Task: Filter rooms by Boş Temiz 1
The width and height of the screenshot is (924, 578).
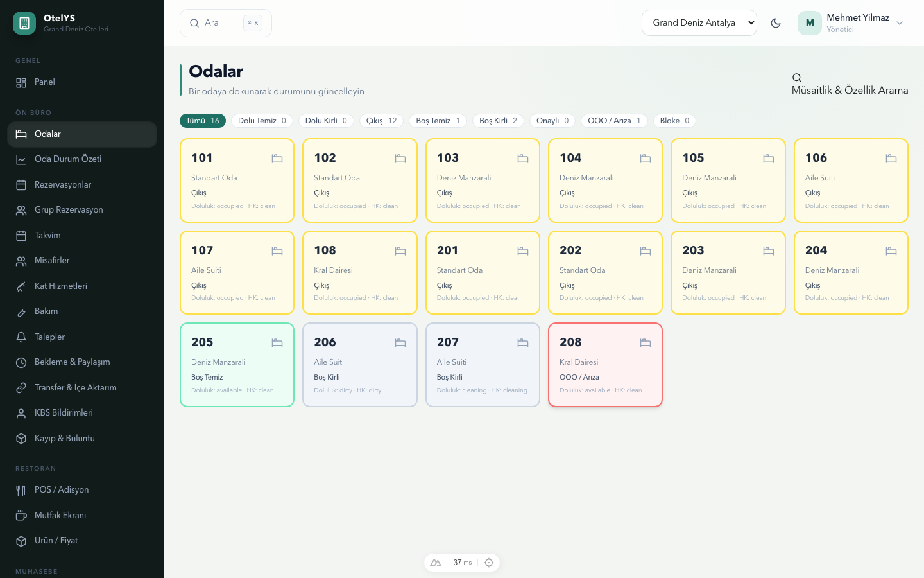Action: (438, 121)
